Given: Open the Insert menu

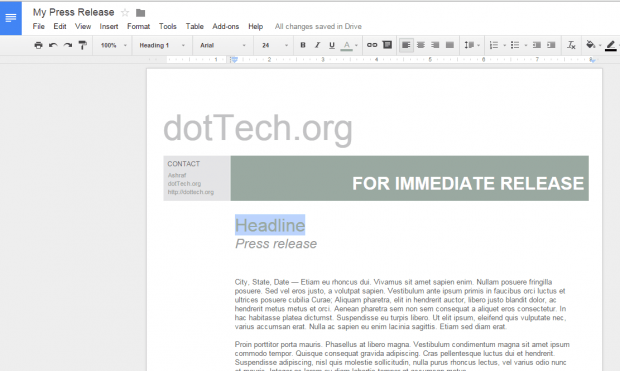Looking at the screenshot, I should [x=109, y=26].
